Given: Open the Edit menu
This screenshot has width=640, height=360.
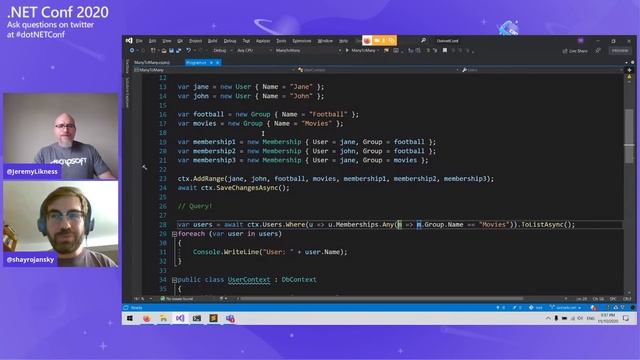Looking at the screenshot, I should 152,41.
